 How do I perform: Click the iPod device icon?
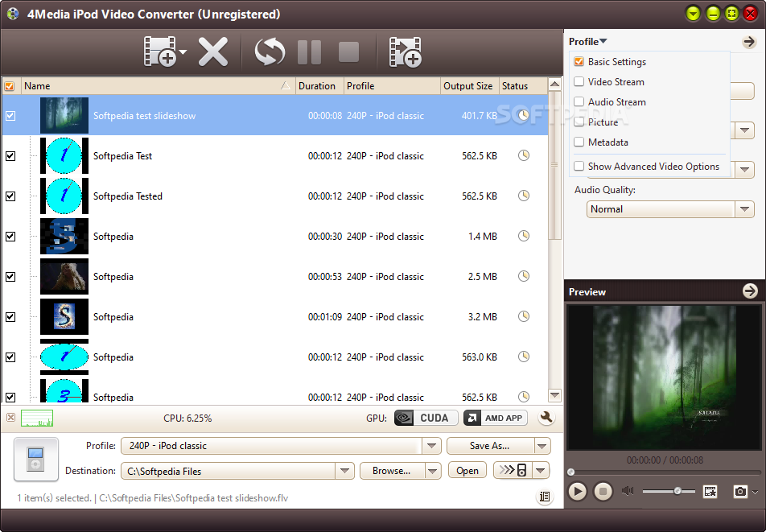[36, 460]
